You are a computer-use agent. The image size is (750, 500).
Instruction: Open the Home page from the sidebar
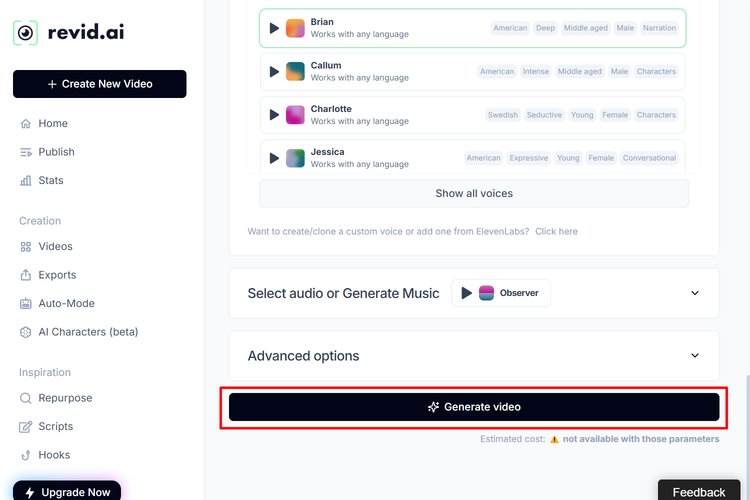click(x=53, y=124)
